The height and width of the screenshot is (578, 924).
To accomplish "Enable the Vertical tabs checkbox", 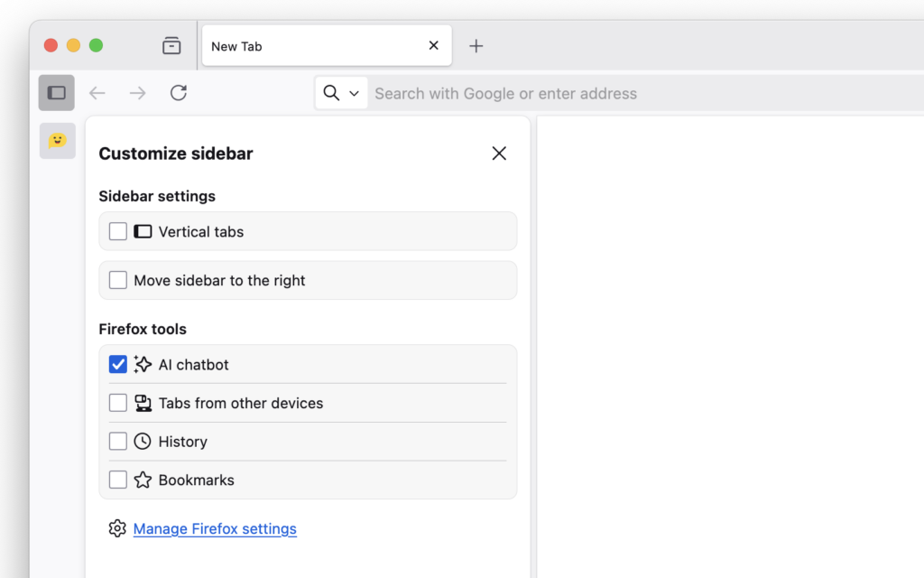I will tap(117, 231).
